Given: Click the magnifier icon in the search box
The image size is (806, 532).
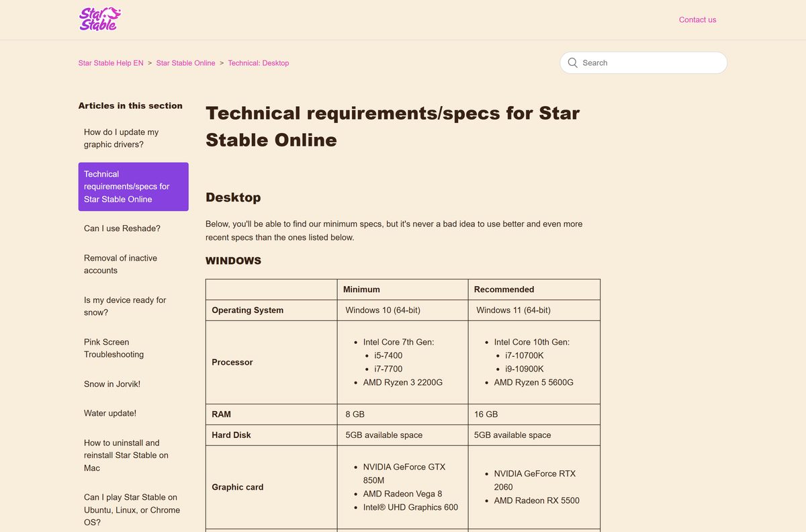Looking at the screenshot, I should [573, 62].
